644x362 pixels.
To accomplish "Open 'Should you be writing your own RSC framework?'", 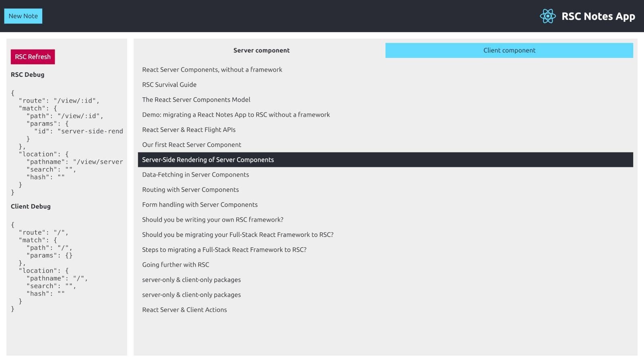I will 213,220.
